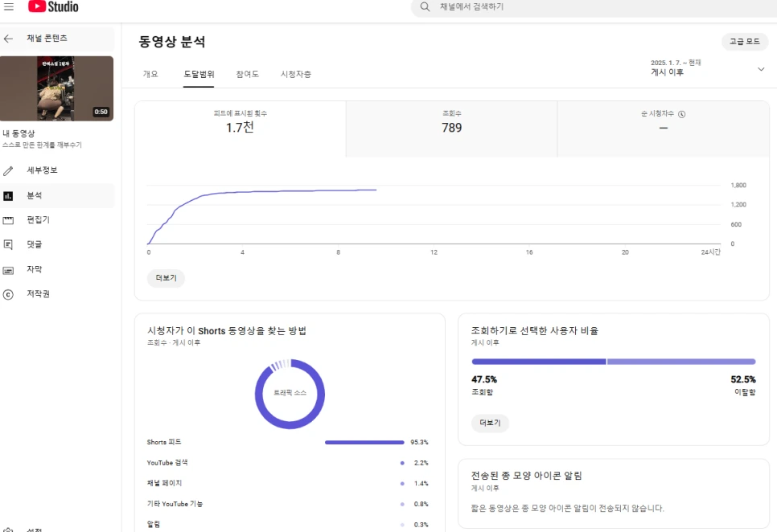777x532 pixels.
Task: Open 자막 in the sidebar
Action: 57,269
